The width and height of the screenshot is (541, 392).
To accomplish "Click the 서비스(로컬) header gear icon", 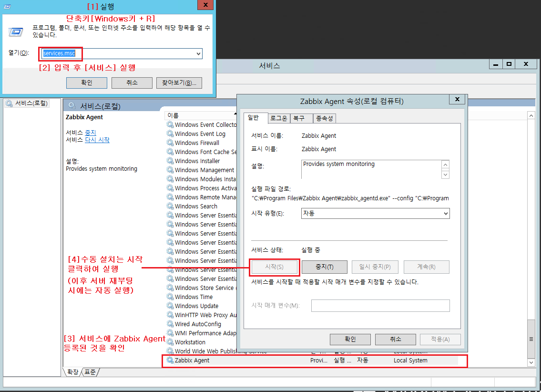I will click(x=72, y=105).
